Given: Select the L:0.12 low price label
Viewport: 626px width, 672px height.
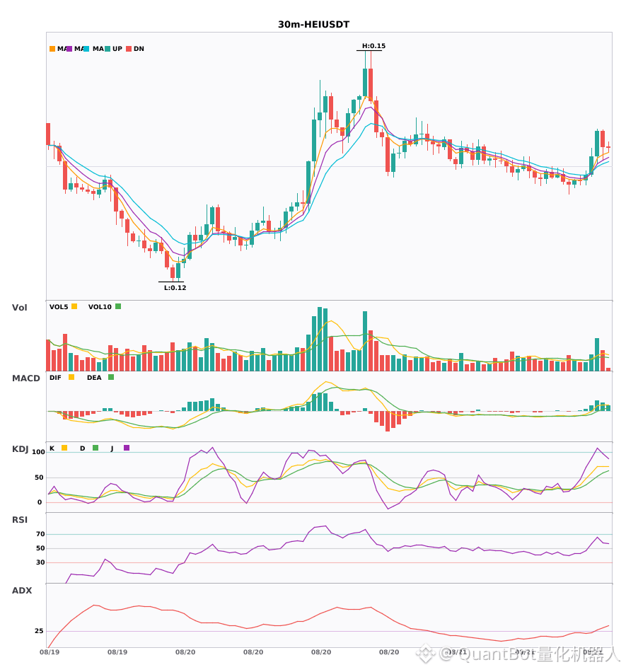Looking at the screenshot, I should coord(175,288).
